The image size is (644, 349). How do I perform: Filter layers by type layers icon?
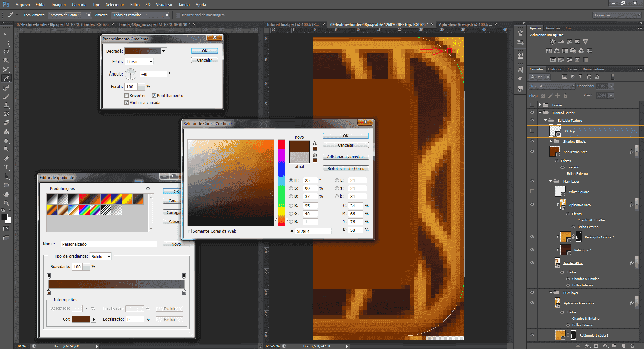click(x=581, y=77)
